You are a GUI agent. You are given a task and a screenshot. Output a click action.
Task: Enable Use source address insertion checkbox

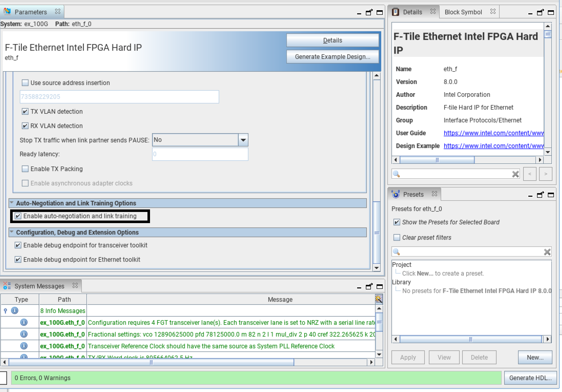[x=25, y=83]
